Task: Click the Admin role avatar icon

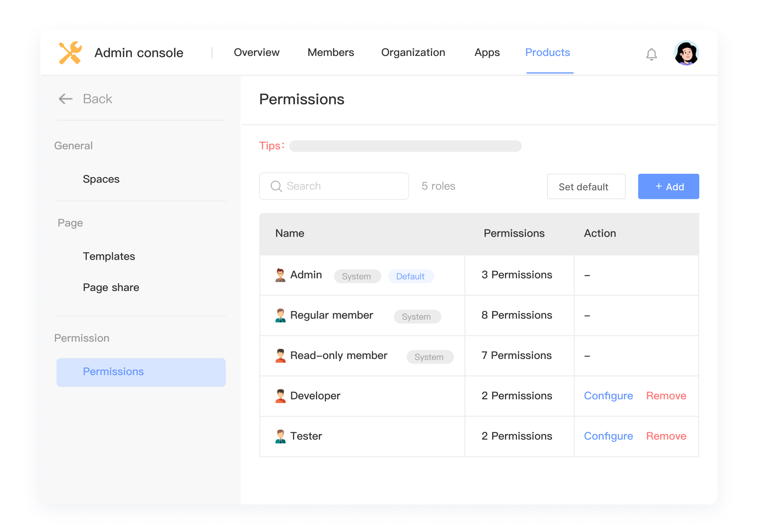Action: tap(280, 275)
